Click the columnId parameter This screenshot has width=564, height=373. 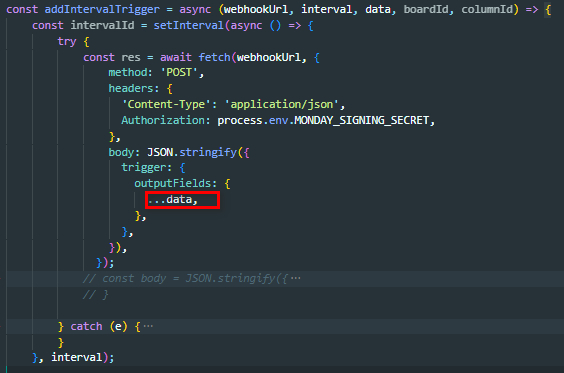point(487,9)
